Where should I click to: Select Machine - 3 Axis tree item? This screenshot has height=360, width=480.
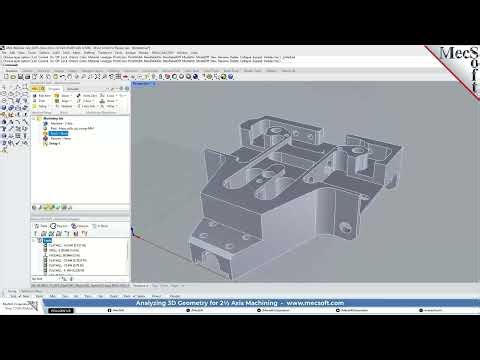pyautogui.click(x=59, y=123)
